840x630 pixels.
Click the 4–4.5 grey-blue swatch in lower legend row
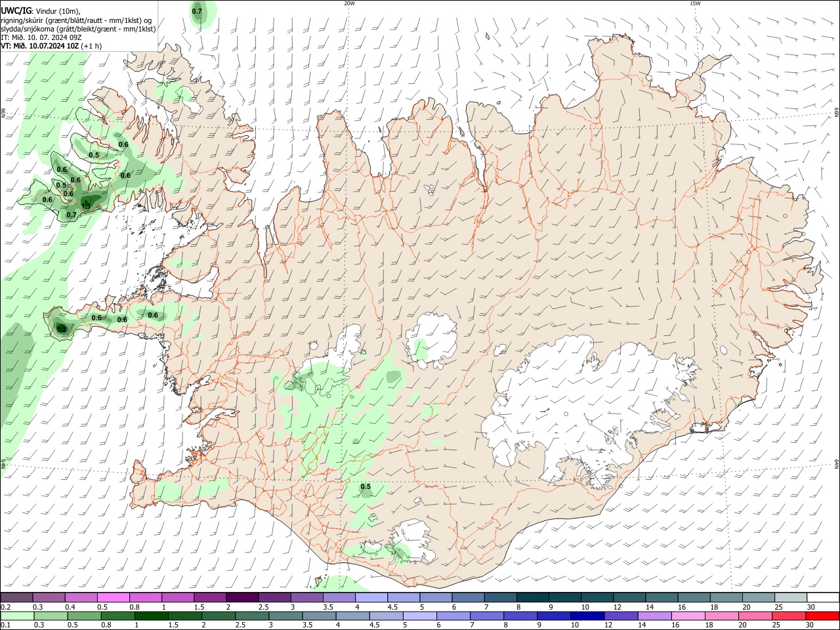point(353,616)
